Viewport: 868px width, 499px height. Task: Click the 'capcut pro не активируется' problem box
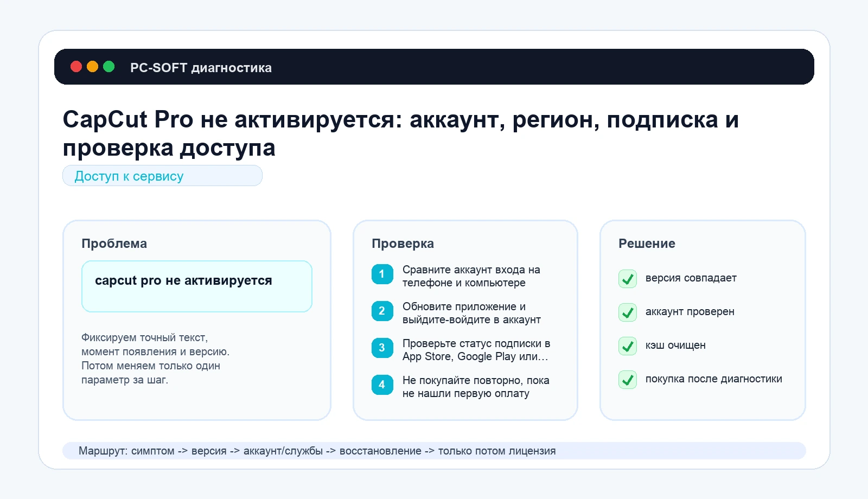coord(197,286)
